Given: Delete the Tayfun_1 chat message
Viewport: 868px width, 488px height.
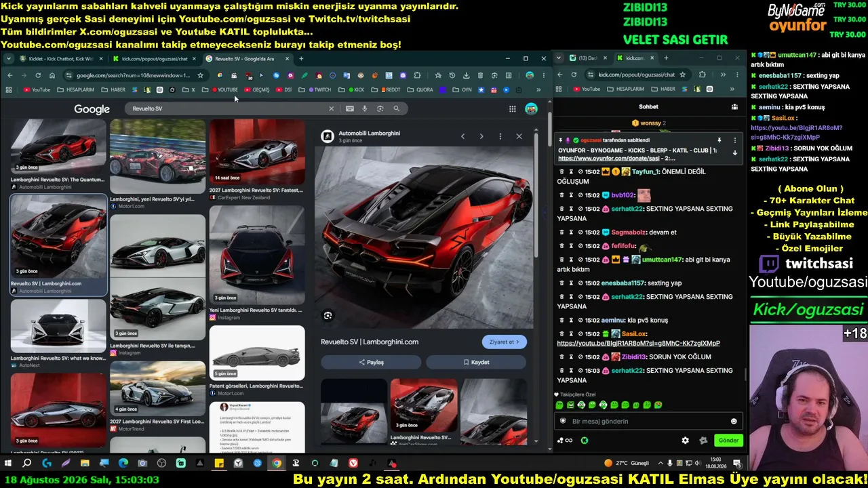Looking at the screenshot, I should [x=561, y=172].
